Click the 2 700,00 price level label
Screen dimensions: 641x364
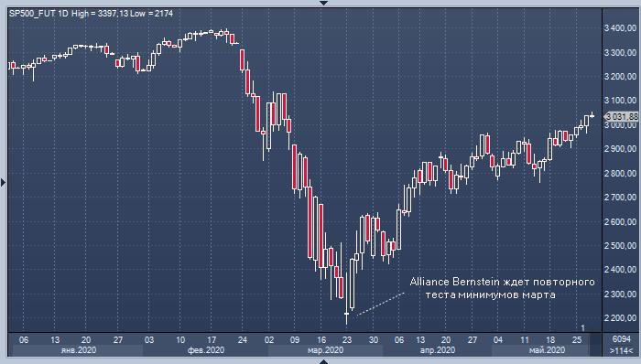[621, 198]
